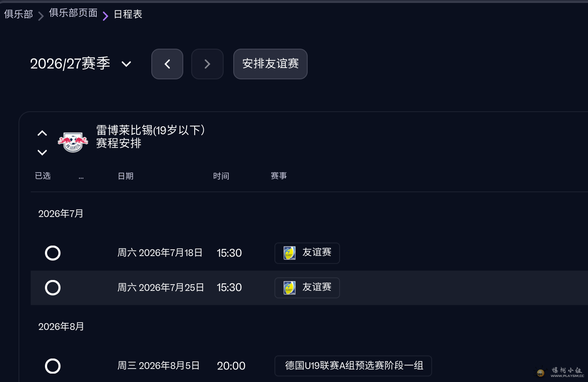Click the 日程表 breadcrumb item

(x=128, y=14)
